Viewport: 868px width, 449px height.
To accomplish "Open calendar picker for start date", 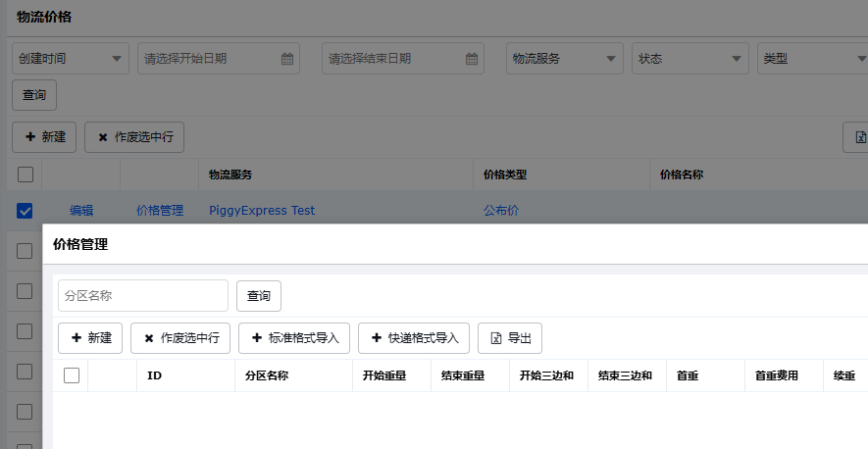I will [x=287, y=59].
